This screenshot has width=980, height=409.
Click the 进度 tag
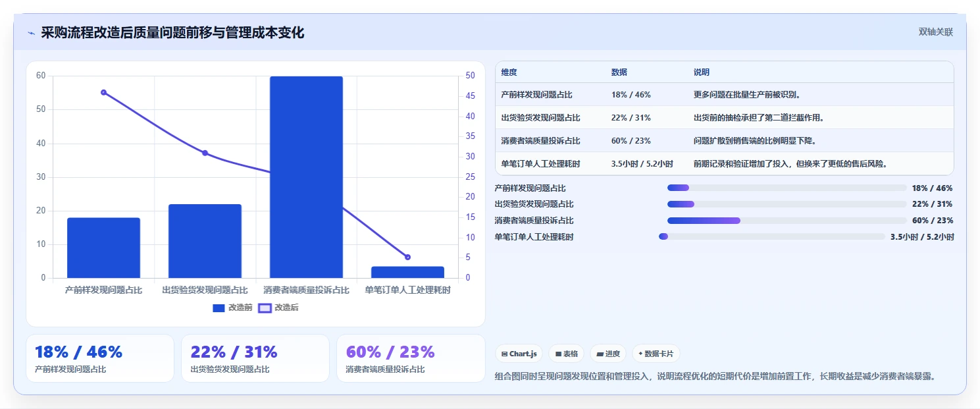click(x=608, y=354)
